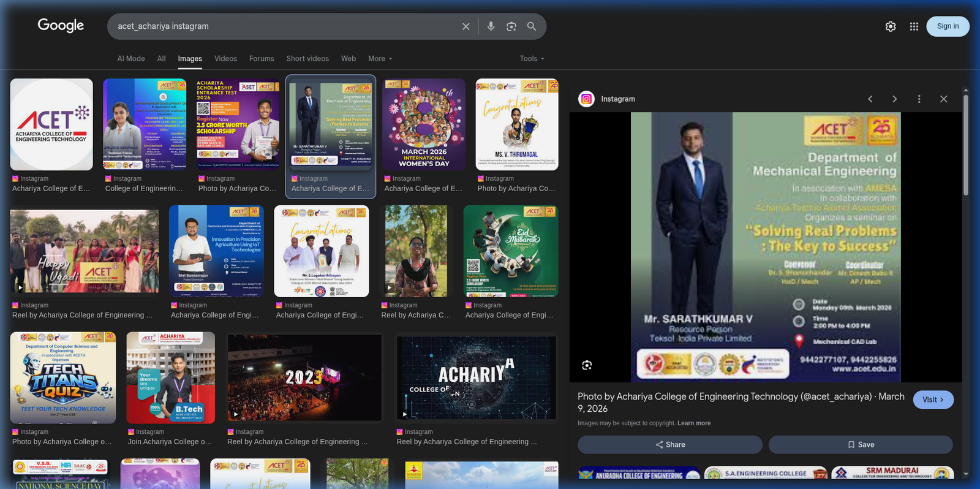Open the Achariya College dark reel thumbnail

coord(477,378)
